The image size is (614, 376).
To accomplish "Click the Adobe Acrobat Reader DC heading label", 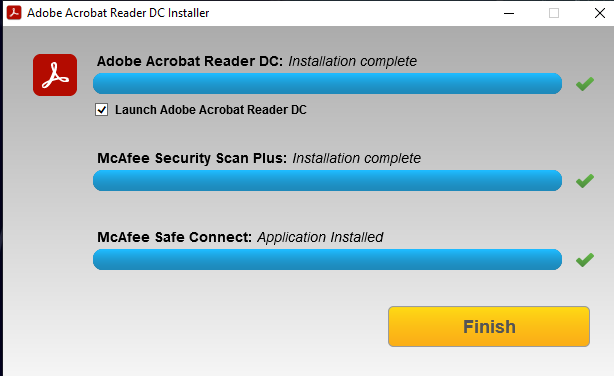I will point(190,61).
